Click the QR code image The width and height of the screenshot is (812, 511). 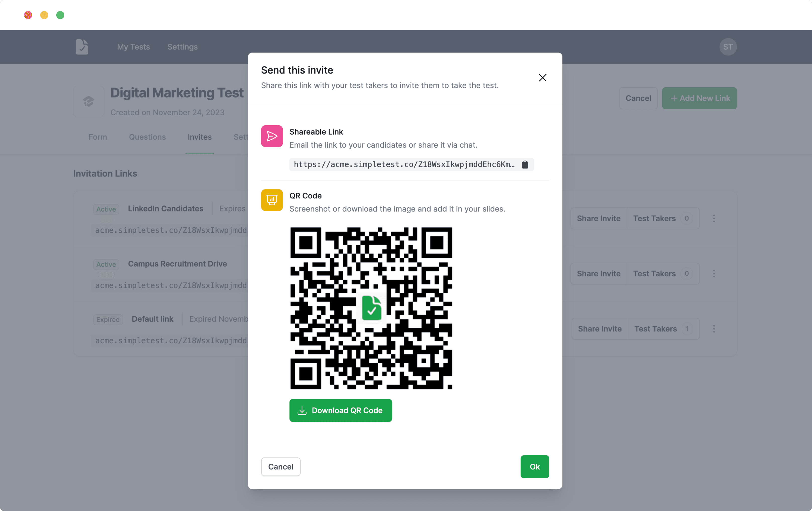(x=371, y=308)
